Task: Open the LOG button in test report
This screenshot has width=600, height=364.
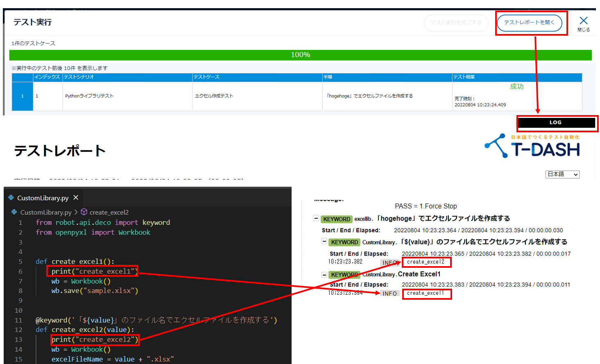Action: (556, 122)
